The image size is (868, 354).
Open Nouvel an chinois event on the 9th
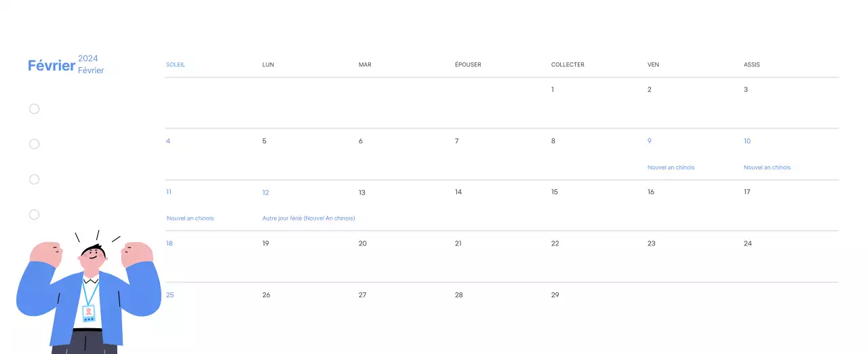(671, 168)
